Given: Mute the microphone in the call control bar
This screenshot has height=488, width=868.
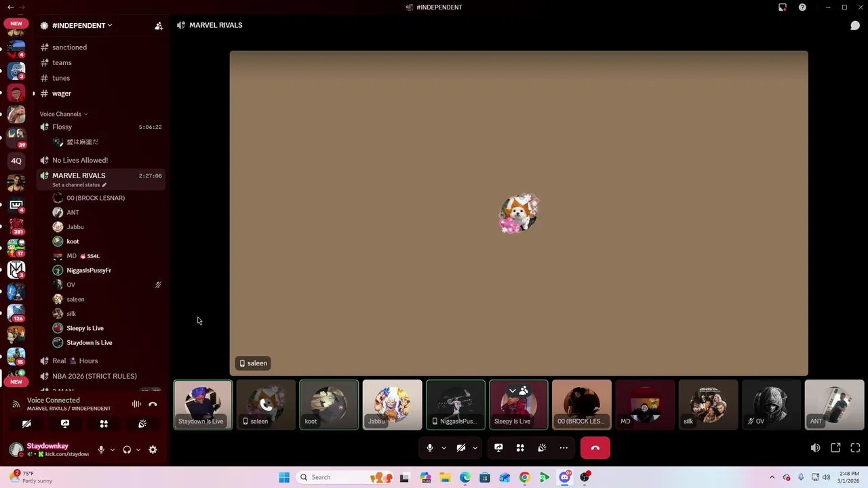Looking at the screenshot, I should click(x=429, y=448).
